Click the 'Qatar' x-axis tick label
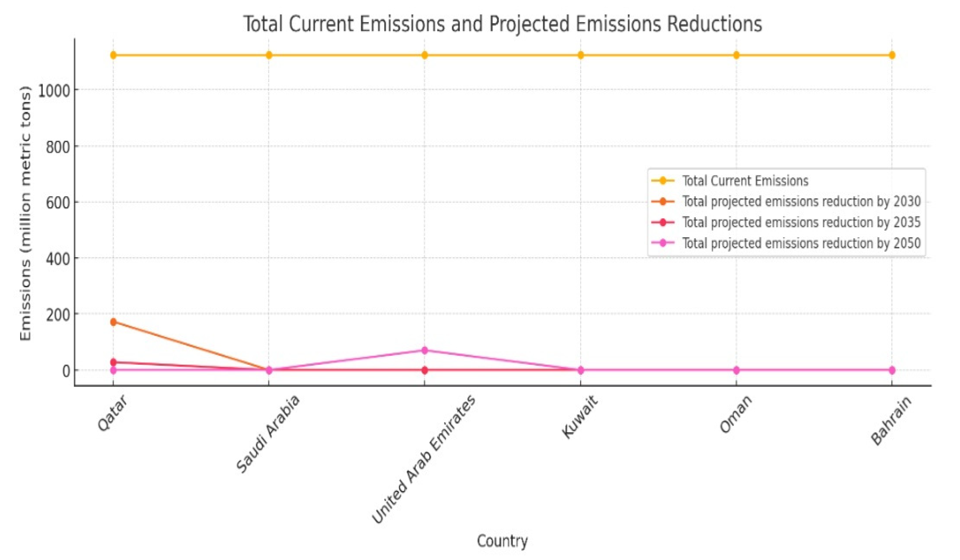Viewport: 960px width, 560px height. click(x=112, y=413)
